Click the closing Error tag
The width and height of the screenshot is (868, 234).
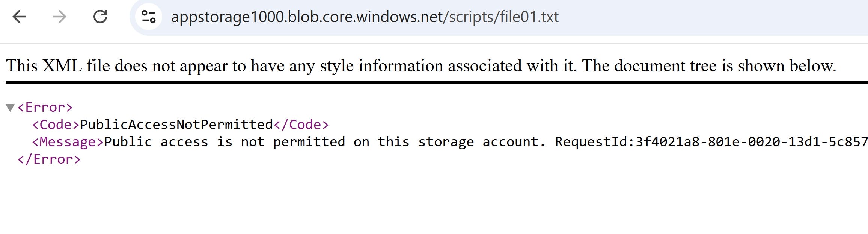click(x=49, y=159)
